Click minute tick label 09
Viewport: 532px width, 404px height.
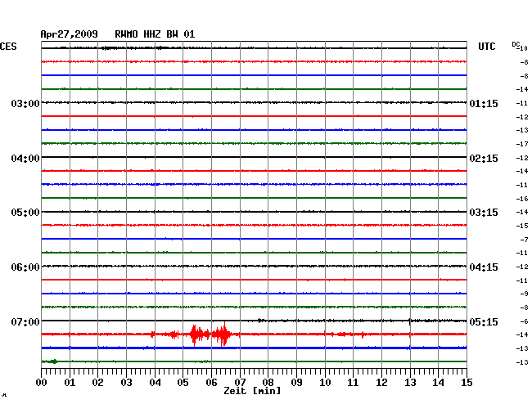coord(296,383)
